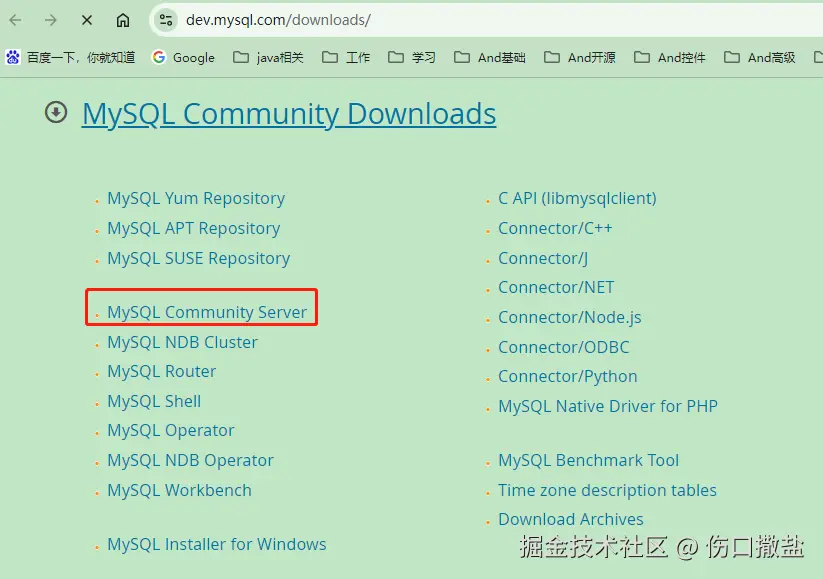
Task: Open Download Archives link
Action: (x=571, y=519)
